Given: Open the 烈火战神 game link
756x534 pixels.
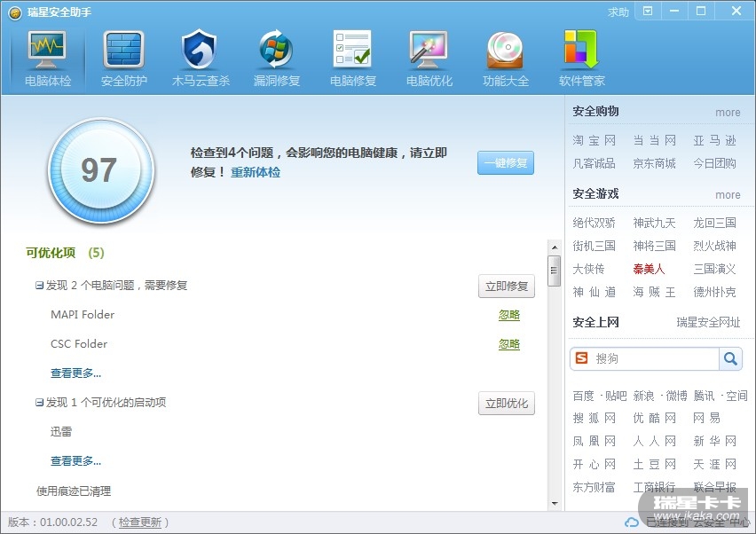Looking at the screenshot, I should point(714,246).
